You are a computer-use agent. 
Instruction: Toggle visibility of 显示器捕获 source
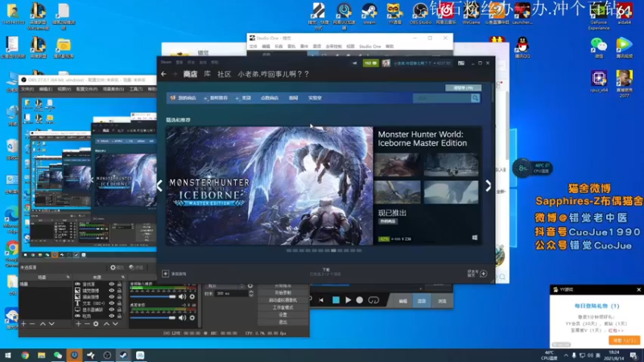[111, 310]
